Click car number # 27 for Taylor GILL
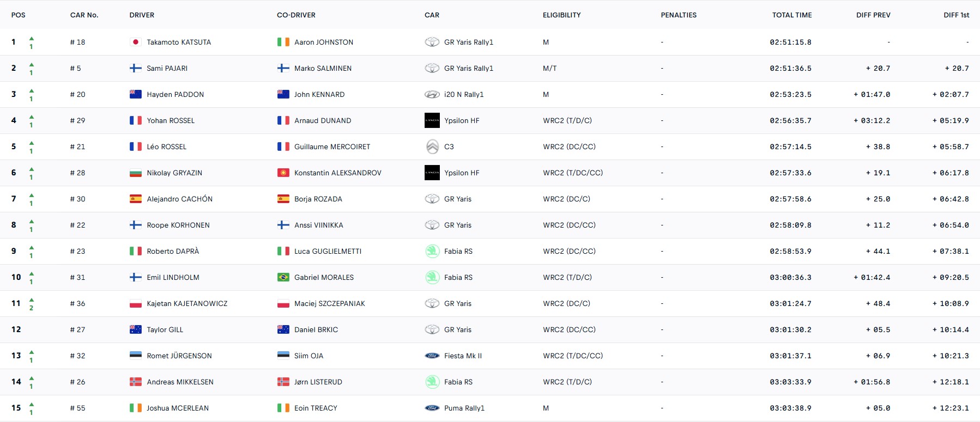The image size is (980, 422). (x=77, y=329)
